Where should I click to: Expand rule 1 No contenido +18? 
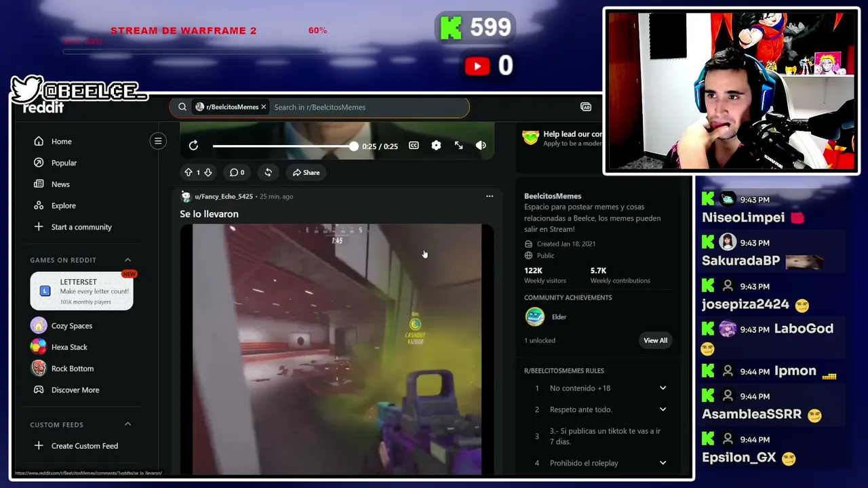(x=600, y=388)
